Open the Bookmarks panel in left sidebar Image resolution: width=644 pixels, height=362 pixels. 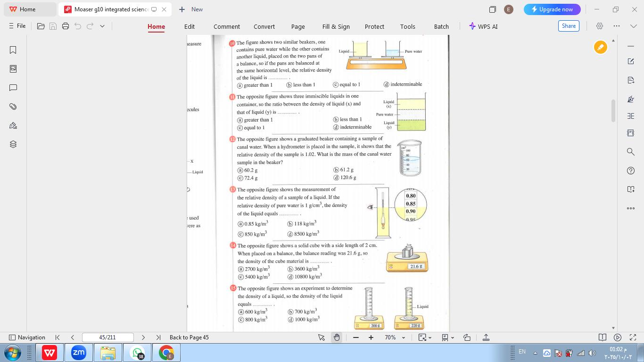tap(13, 50)
